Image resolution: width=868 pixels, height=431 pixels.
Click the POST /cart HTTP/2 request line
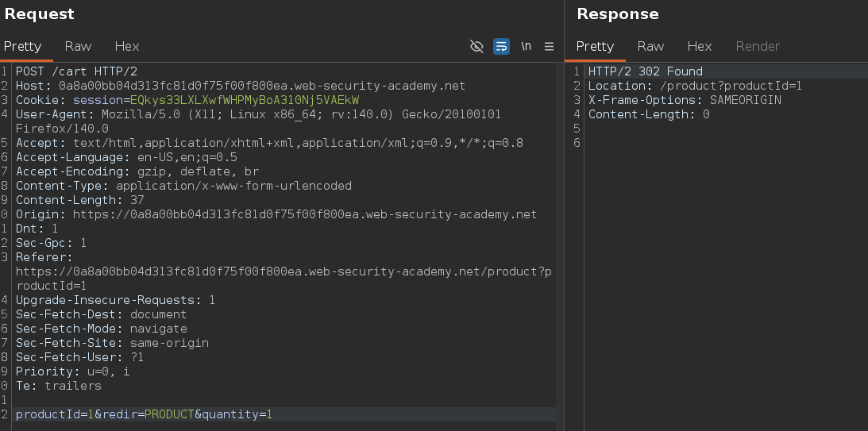click(x=76, y=71)
